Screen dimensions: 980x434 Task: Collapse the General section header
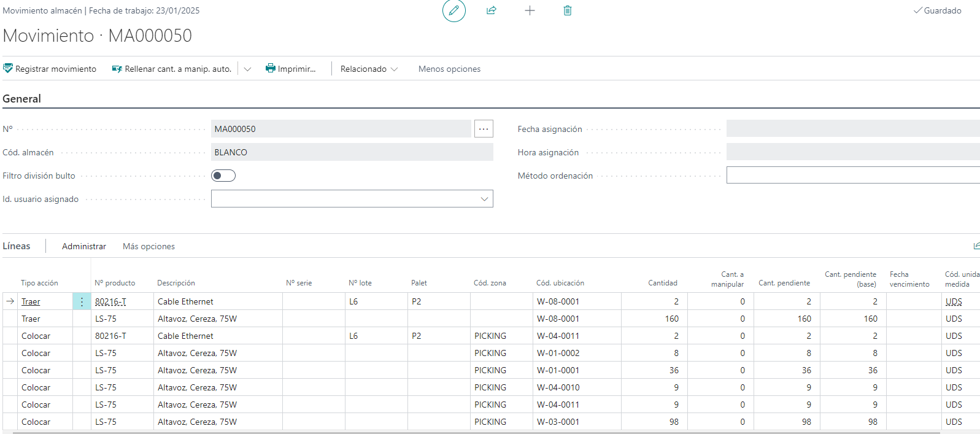(21, 99)
